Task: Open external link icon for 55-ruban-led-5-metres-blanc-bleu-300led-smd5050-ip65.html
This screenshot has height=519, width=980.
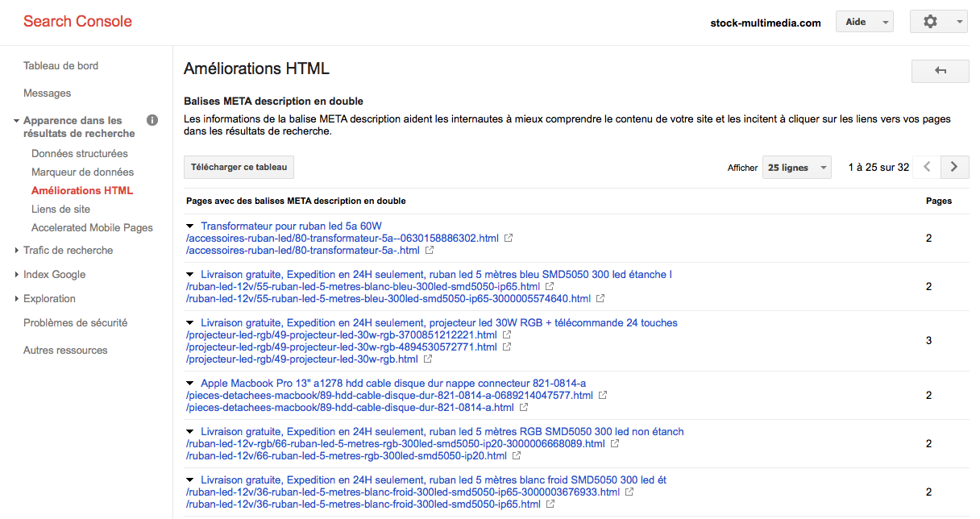Action: 549,287
